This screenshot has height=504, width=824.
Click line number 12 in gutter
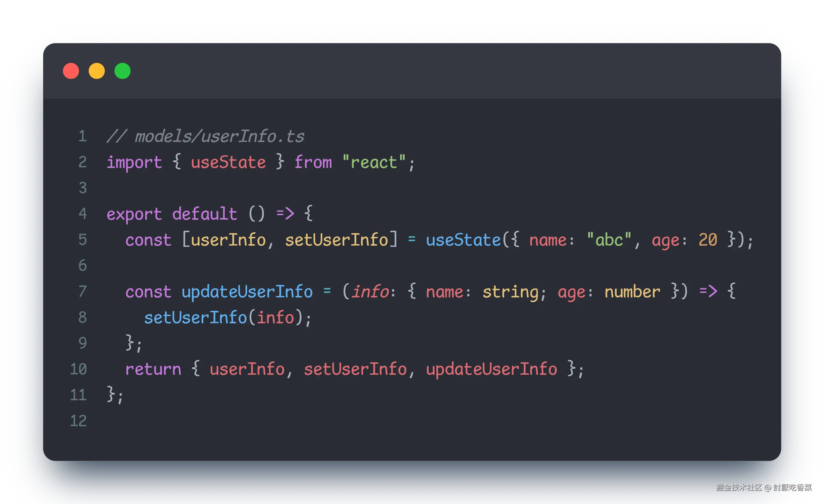pos(78,421)
